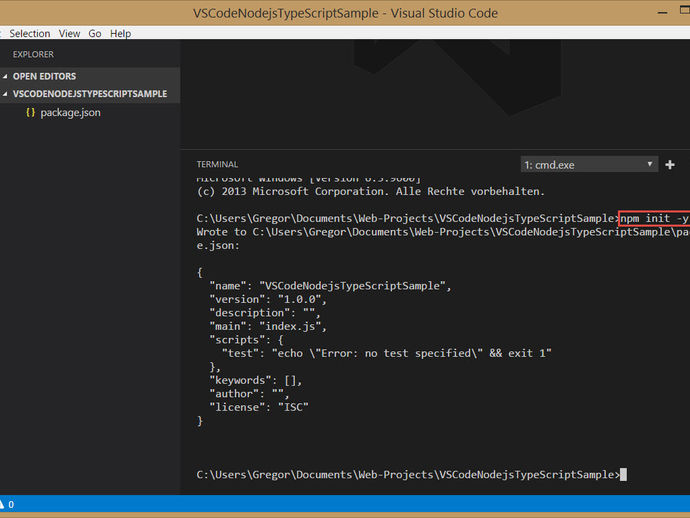Add a new terminal with plus icon
This screenshot has width=690, height=518.
pyautogui.click(x=670, y=165)
